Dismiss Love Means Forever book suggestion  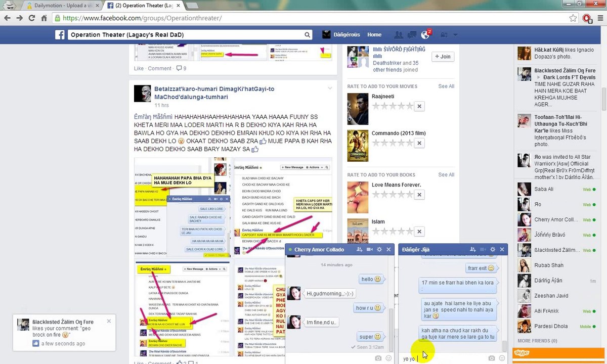click(419, 195)
